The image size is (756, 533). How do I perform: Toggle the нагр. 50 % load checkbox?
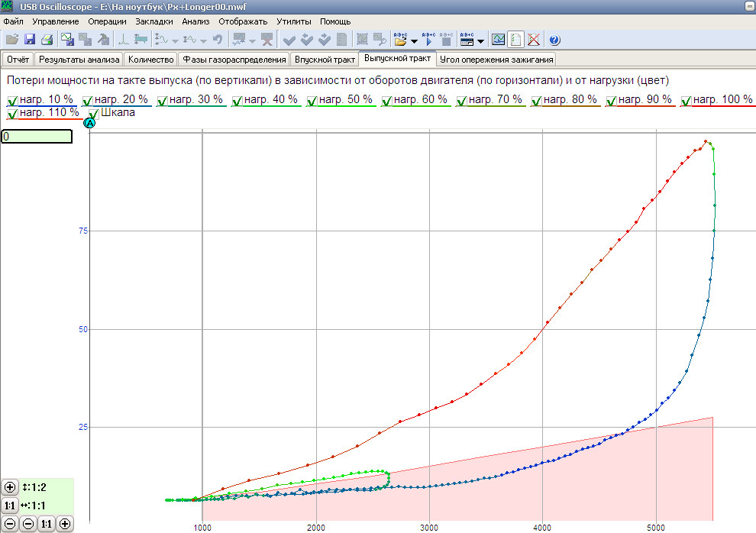[312, 100]
